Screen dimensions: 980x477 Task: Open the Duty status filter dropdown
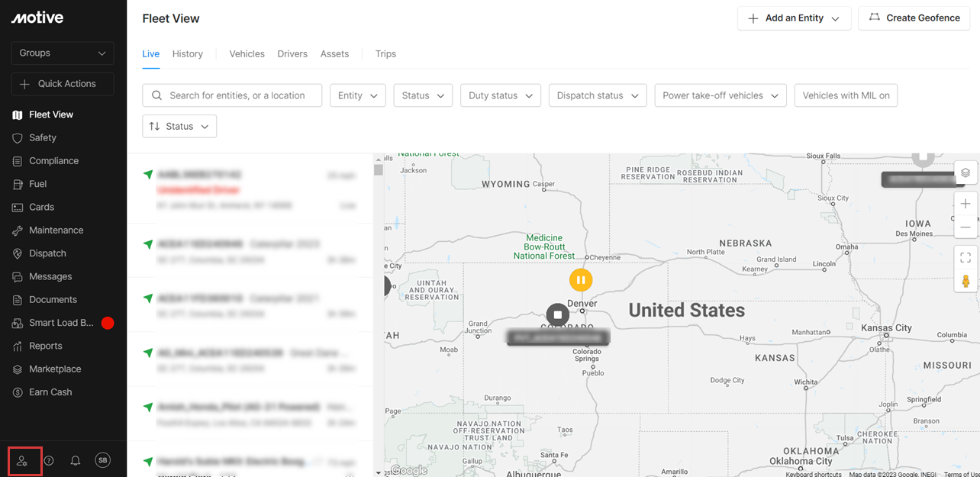pyautogui.click(x=500, y=95)
